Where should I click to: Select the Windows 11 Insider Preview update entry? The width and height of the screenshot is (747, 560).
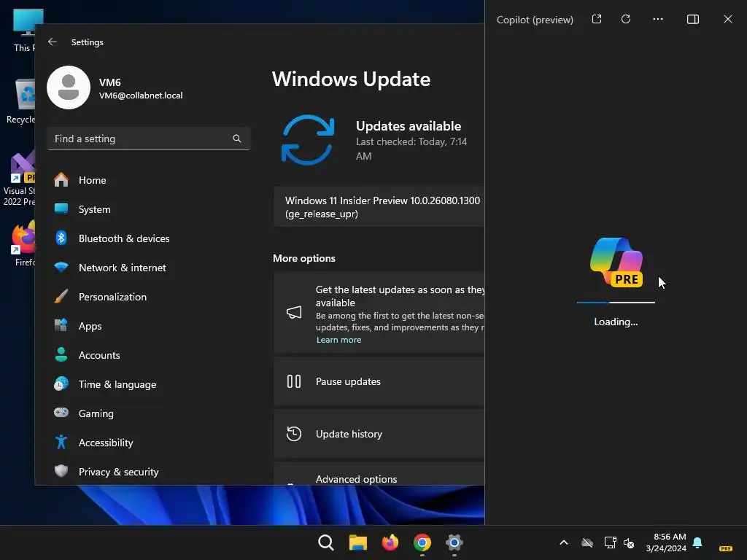(x=379, y=206)
